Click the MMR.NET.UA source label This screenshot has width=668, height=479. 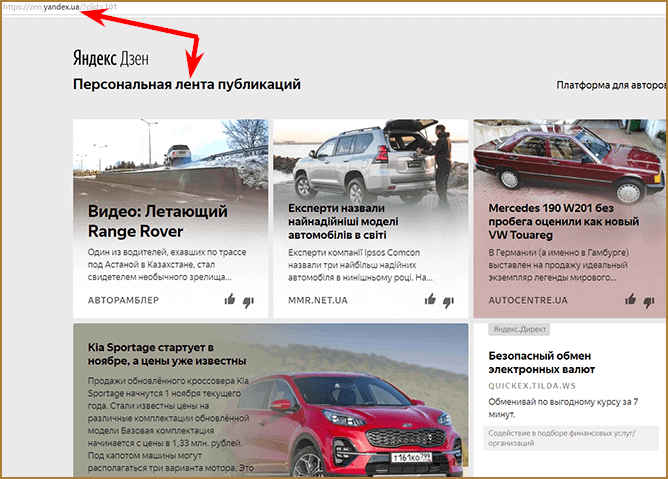point(318,300)
